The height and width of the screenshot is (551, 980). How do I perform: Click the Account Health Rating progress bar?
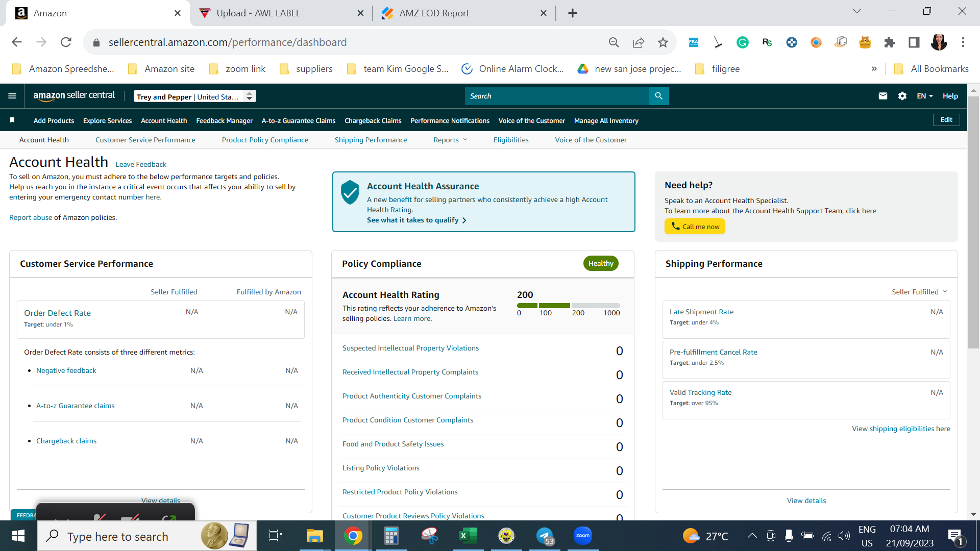pos(569,306)
